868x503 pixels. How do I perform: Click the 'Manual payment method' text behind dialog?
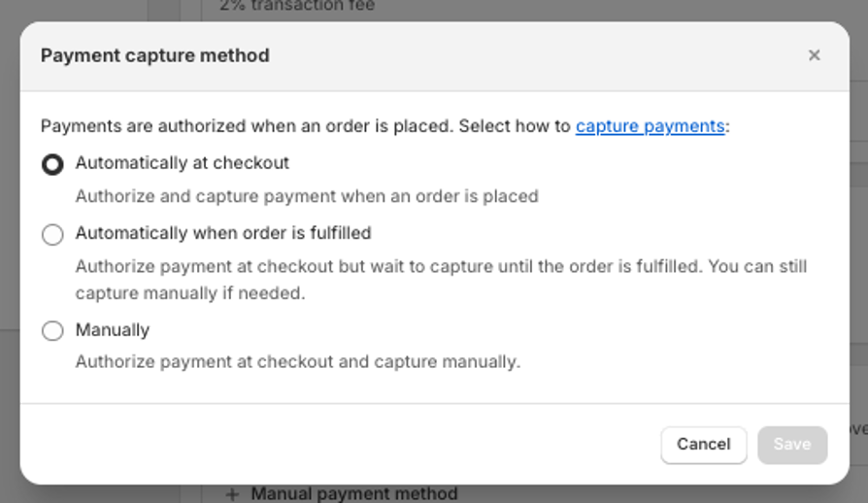pyautogui.click(x=353, y=494)
